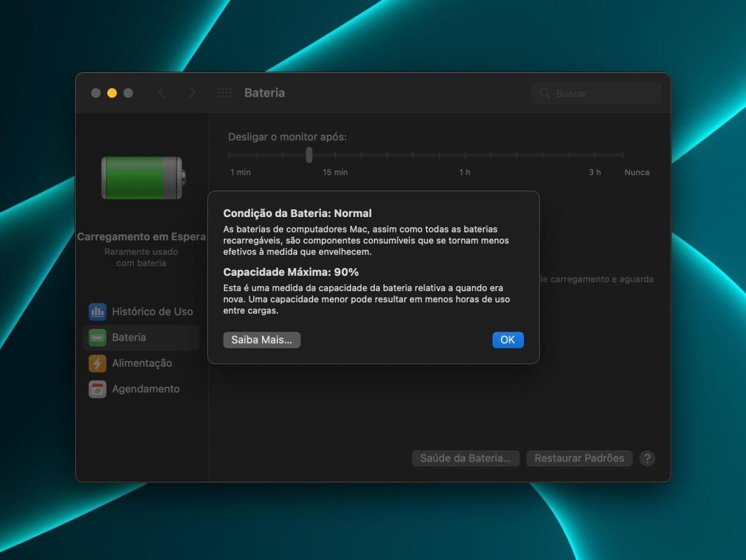Click the Nunca tick on the slider
The image size is (746, 560).
click(x=623, y=155)
